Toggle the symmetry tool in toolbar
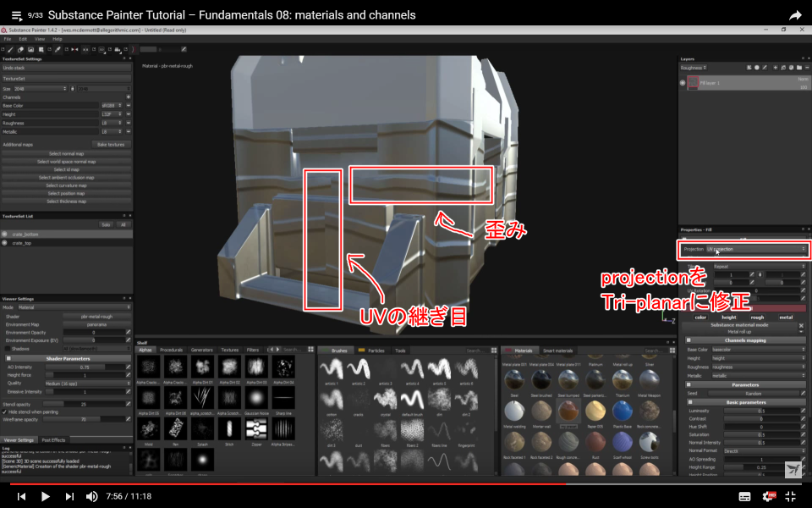 coord(74,50)
